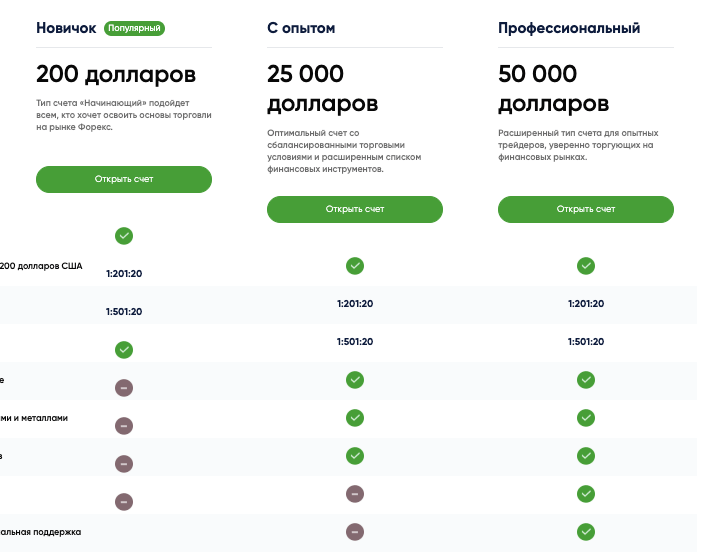Click the first green checkmark in С опытом column
This screenshot has height=560, width=710.
click(355, 266)
